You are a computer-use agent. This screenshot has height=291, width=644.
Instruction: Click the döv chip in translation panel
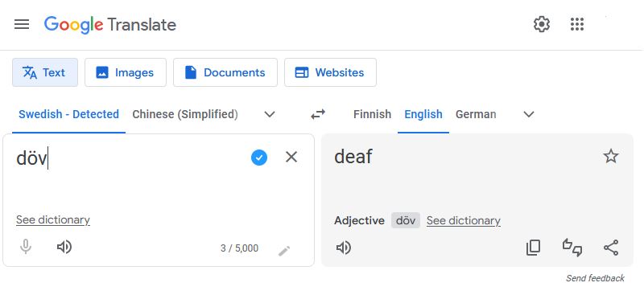tap(406, 220)
